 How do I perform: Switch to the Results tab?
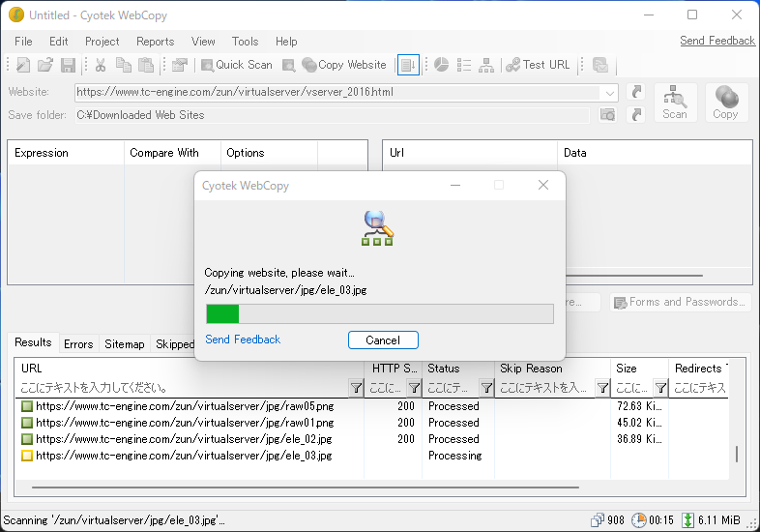33,342
